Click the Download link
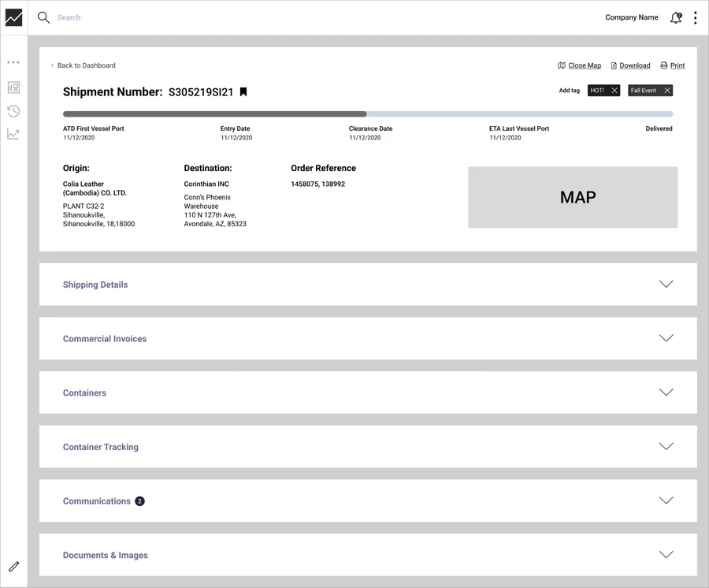Screen dimensions: 709x588 [x=635, y=65]
